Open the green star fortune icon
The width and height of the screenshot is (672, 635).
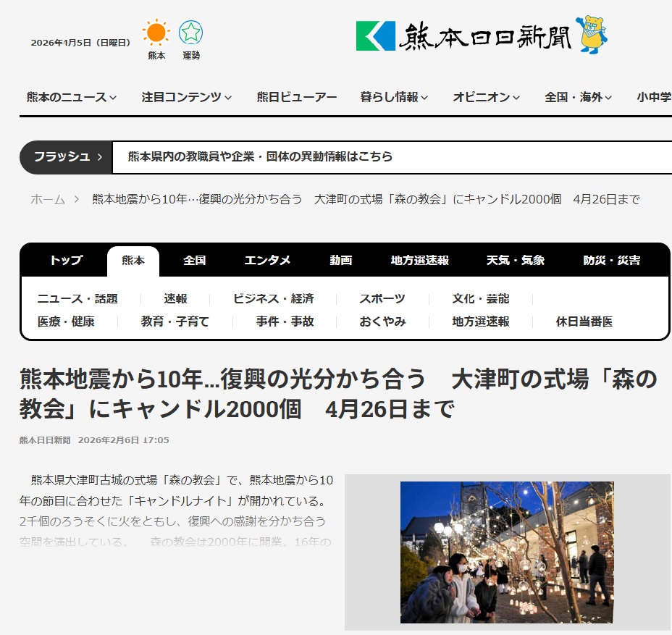pos(191,33)
